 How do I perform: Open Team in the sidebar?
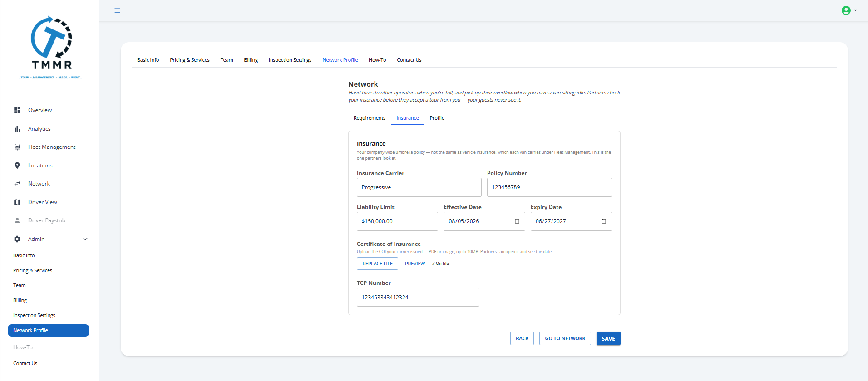(x=20, y=285)
